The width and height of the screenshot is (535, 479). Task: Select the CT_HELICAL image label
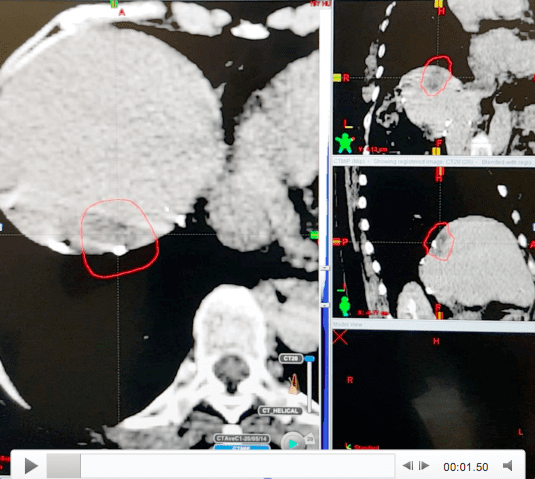click(x=280, y=411)
